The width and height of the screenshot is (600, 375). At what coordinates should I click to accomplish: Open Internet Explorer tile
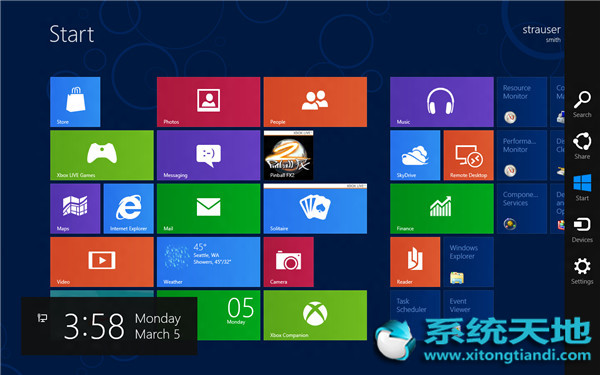[129, 208]
